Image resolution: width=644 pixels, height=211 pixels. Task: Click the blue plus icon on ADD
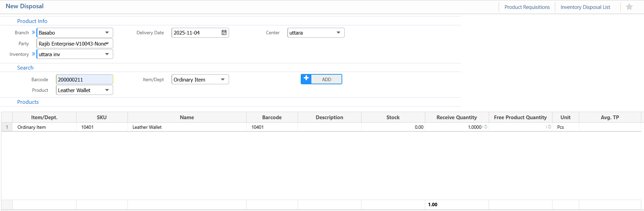pos(306,79)
